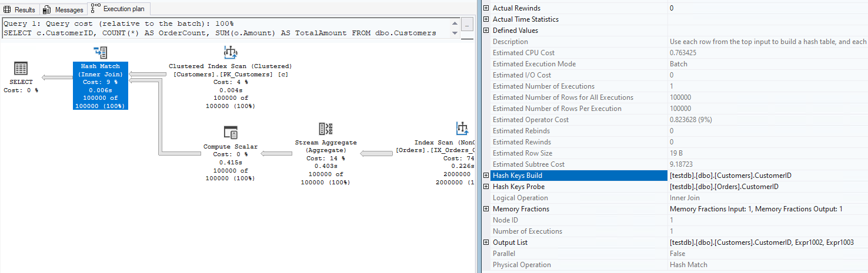
Task: Expand Actual Time Statistics property
Action: 486,19
